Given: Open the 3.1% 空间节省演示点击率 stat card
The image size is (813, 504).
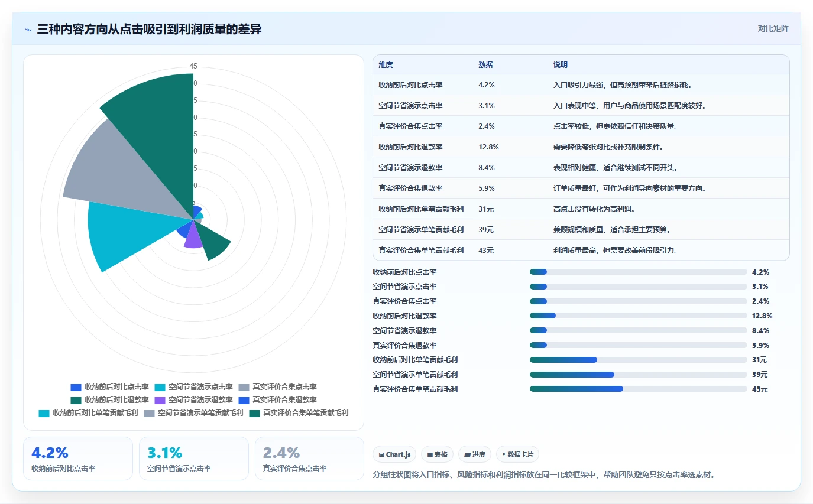Looking at the screenshot, I should coord(194,459).
